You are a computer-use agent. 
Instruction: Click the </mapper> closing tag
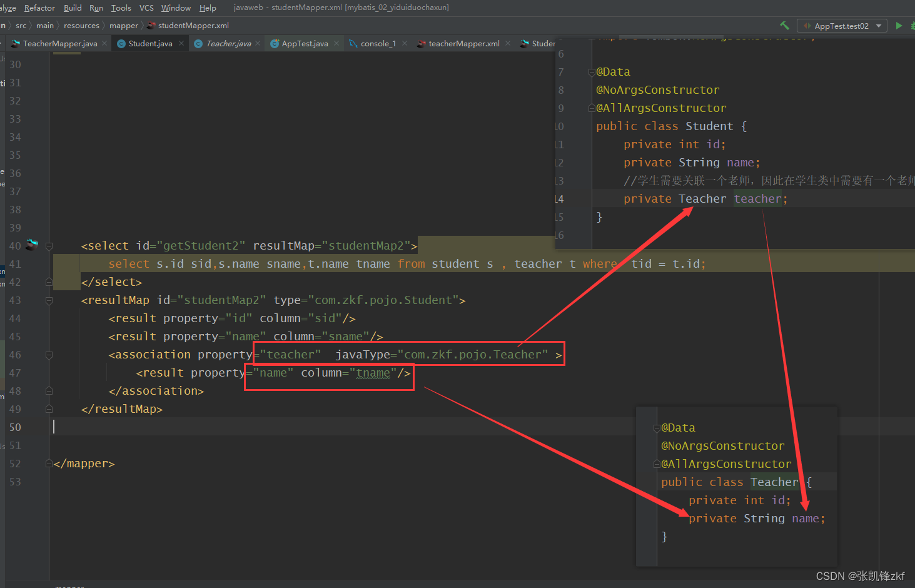(84, 464)
